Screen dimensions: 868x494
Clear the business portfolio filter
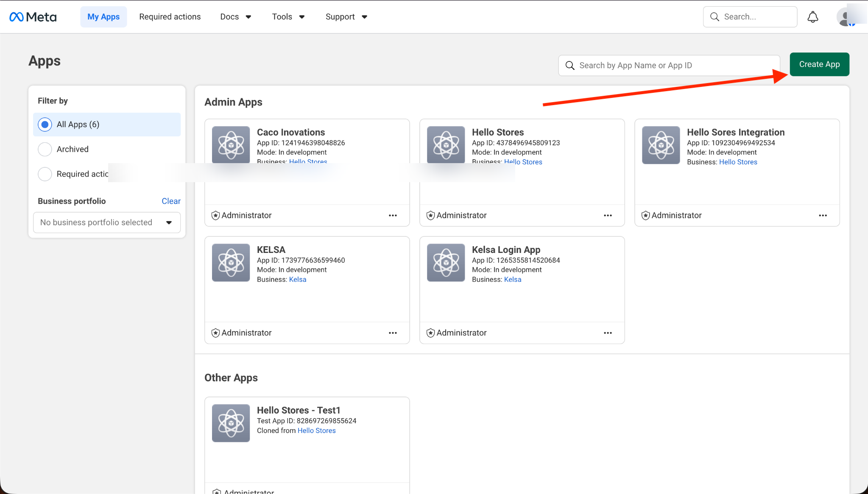point(171,201)
